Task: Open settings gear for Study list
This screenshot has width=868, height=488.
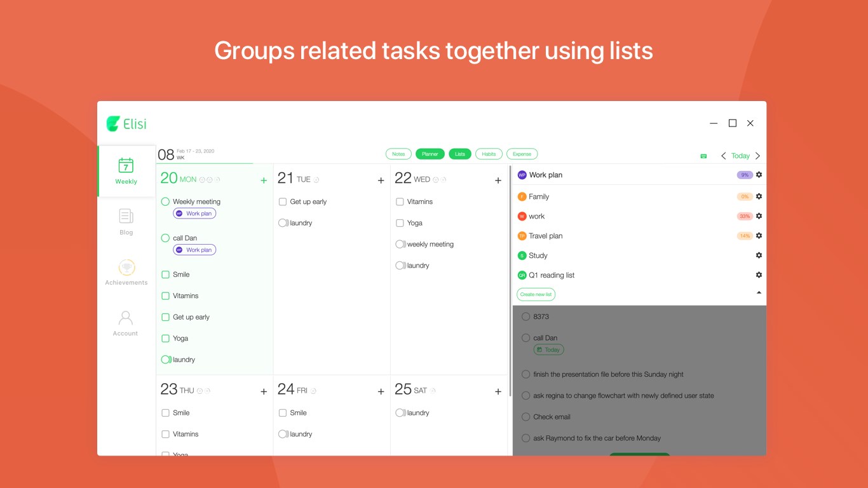Action: tap(759, 255)
